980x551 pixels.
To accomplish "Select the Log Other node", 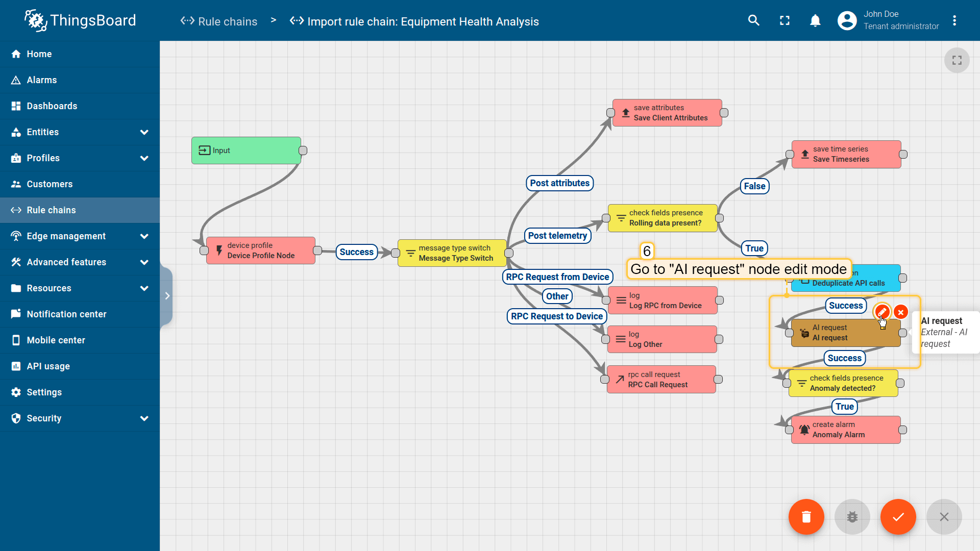I will coord(662,339).
